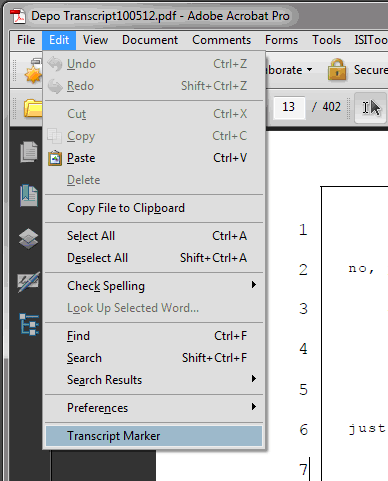Click the Transcript Marker menu item
The image size is (388, 481).
(154, 436)
